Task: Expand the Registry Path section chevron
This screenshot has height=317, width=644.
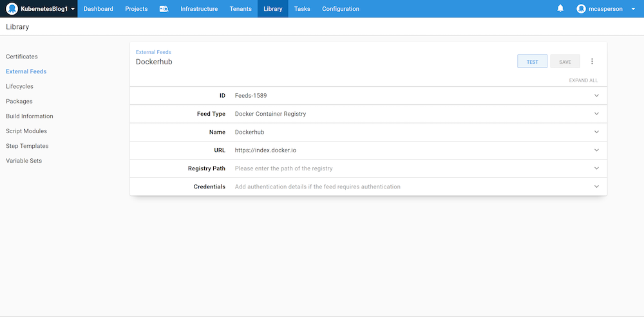Action: [x=596, y=168]
